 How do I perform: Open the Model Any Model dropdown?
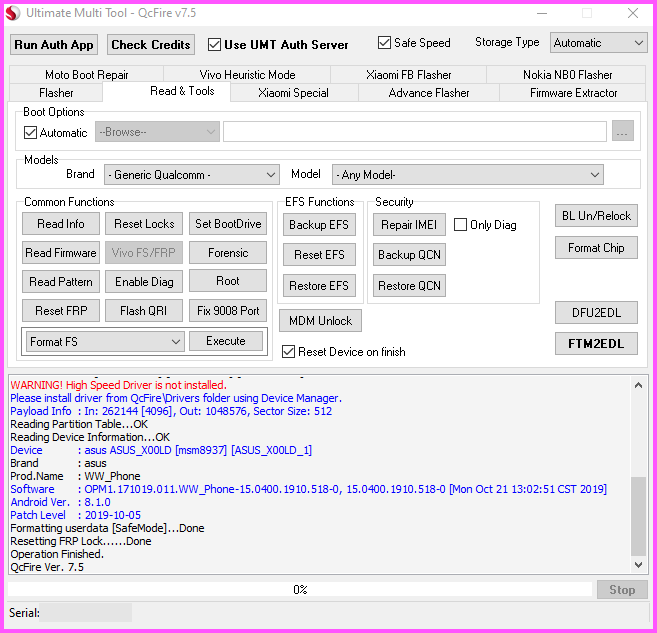[x=468, y=174]
